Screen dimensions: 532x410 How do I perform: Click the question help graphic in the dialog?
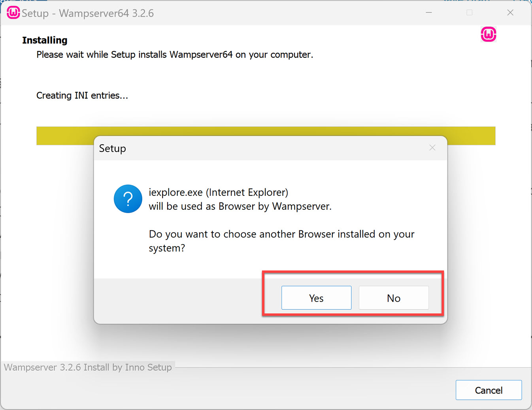pos(128,199)
